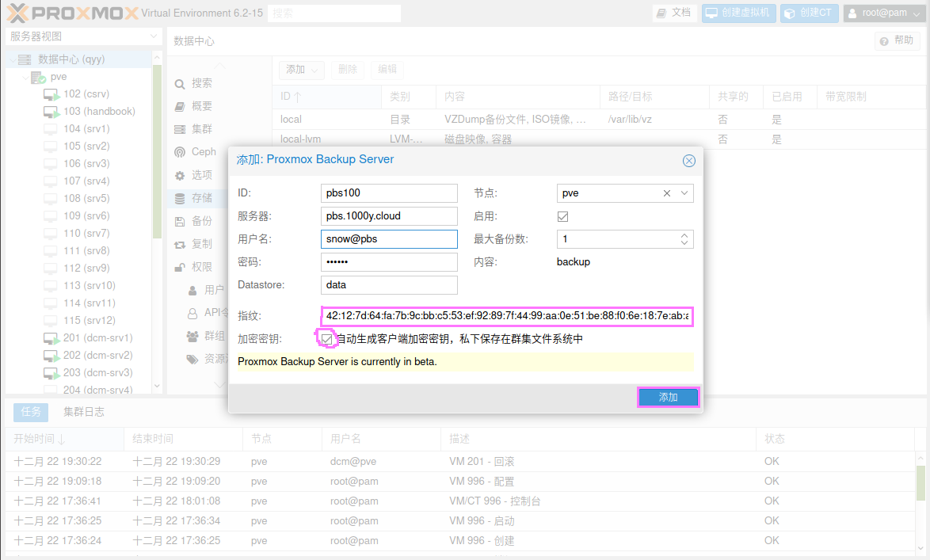
Task: Toggle the Enable (启用) checkbox
Action: (x=563, y=216)
